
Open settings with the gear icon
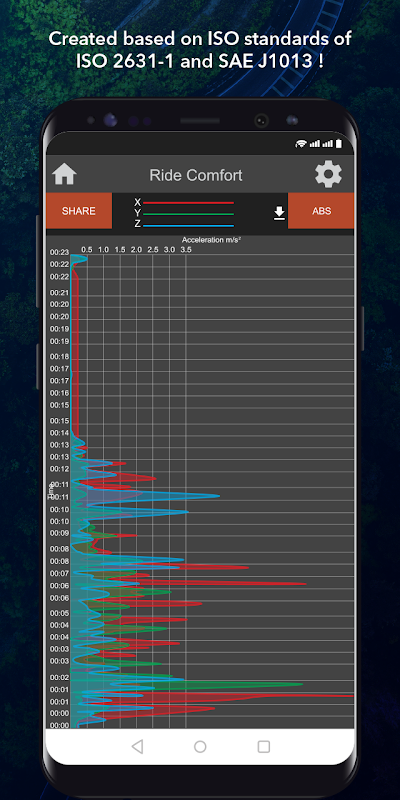coord(328,174)
